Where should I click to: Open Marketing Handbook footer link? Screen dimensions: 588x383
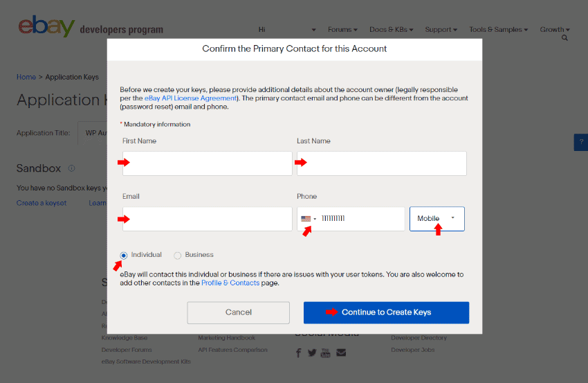coord(226,337)
